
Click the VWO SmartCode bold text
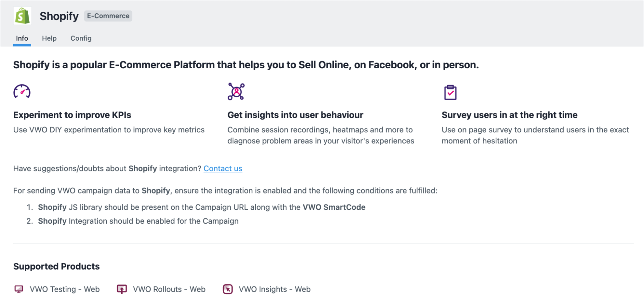point(334,207)
